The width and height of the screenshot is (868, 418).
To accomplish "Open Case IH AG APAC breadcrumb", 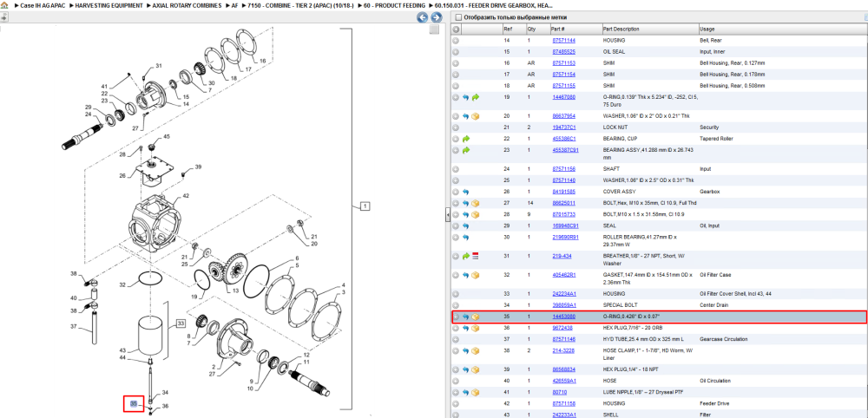I will [44, 5].
